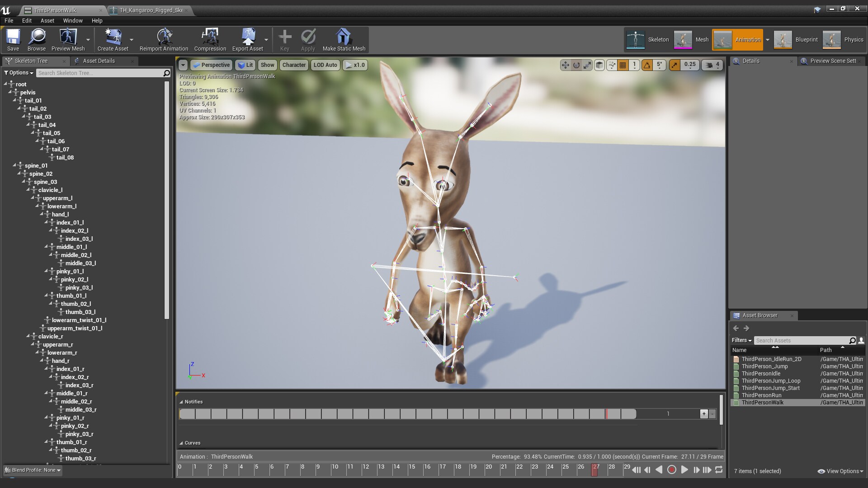Select ThirdPersonRun in the Asset Browser
Viewport: 868px width, 488px height.
(762, 395)
